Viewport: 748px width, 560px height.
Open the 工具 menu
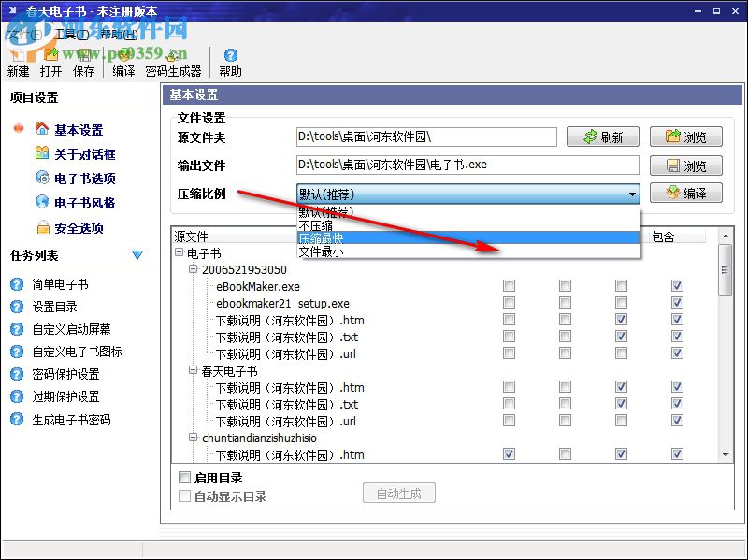72,34
